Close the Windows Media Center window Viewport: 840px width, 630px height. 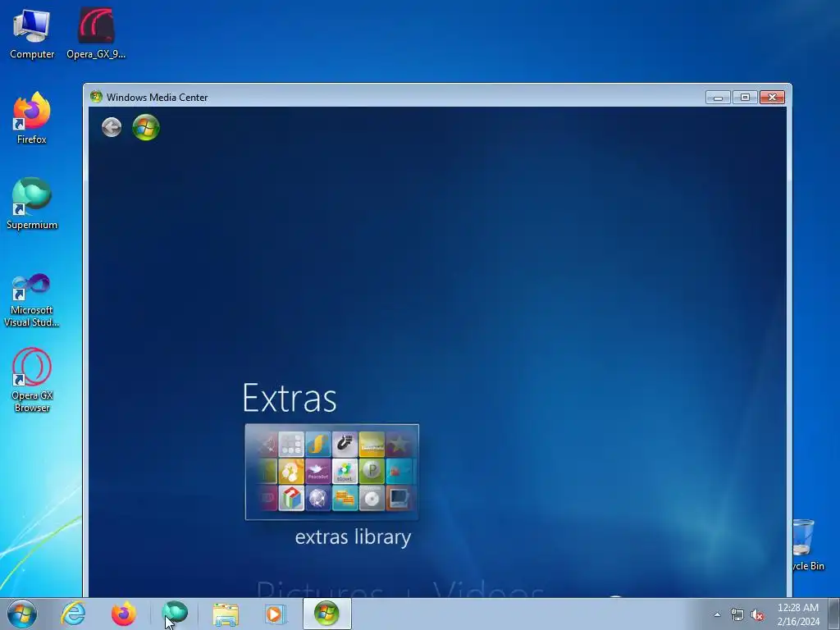772,98
